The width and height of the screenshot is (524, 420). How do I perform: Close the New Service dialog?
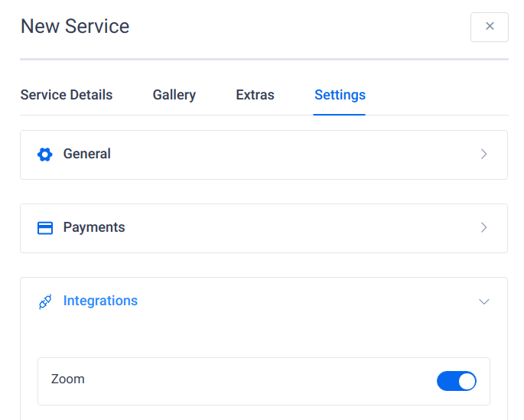click(x=490, y=27)
